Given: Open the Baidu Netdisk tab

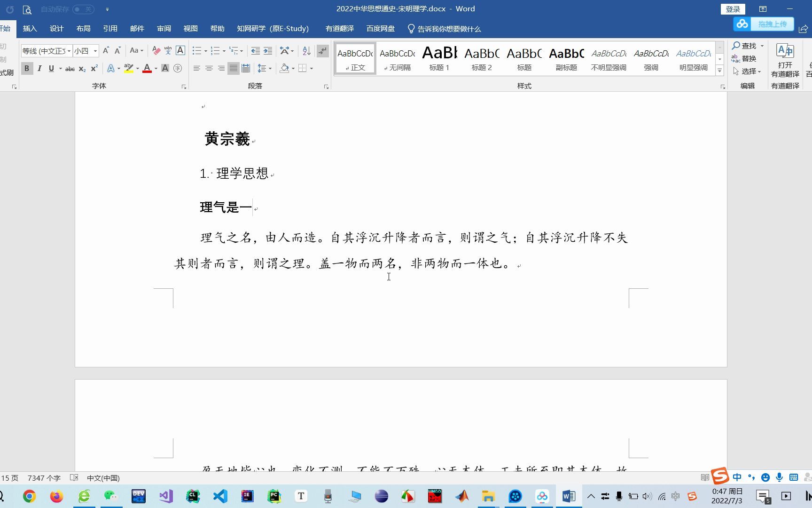Looking at the screenshot, I should point(380,29).
